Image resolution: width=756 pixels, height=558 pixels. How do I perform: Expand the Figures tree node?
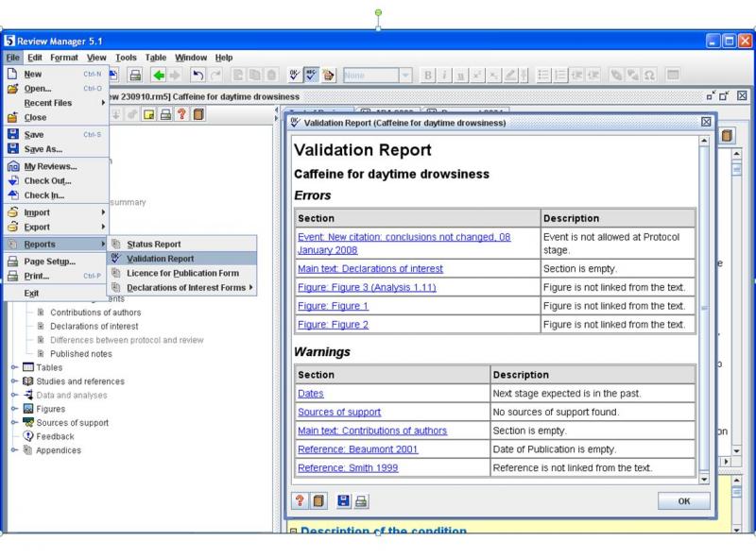pos(14,409)
